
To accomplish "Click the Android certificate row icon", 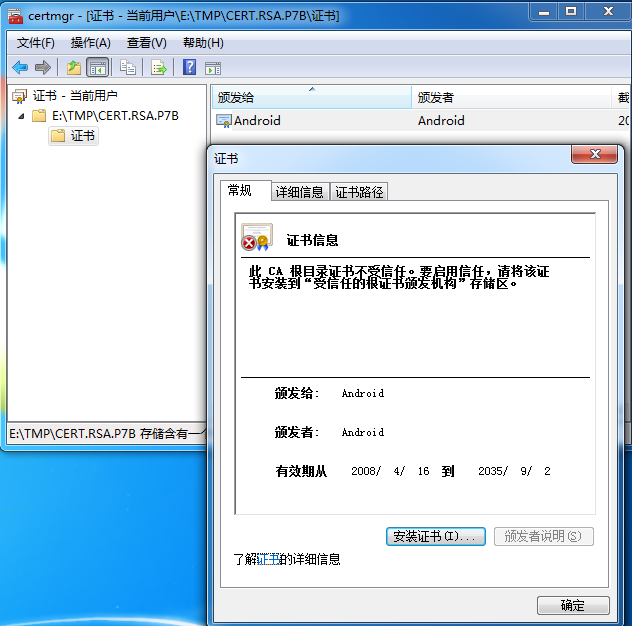I will (x=224, y=121).
